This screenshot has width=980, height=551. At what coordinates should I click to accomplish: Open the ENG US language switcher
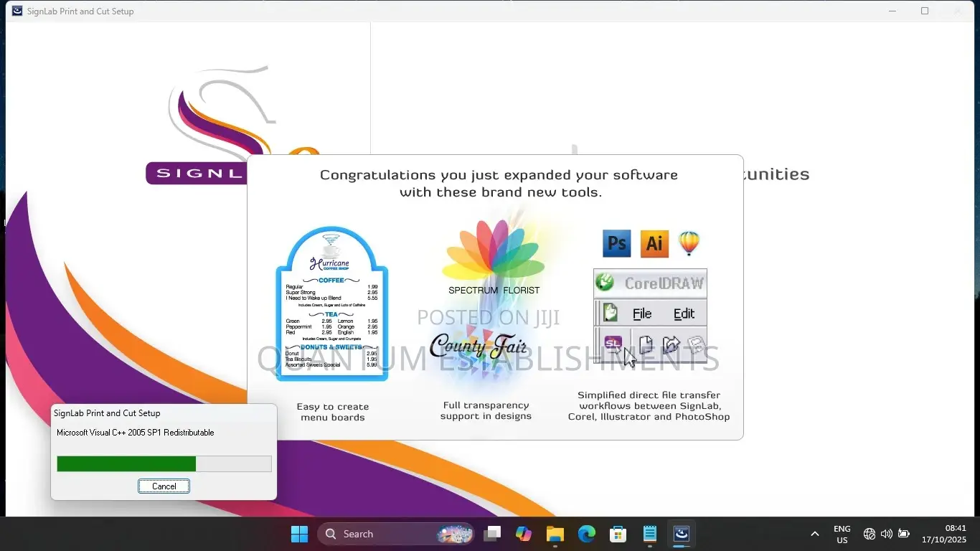pos(842,534)
